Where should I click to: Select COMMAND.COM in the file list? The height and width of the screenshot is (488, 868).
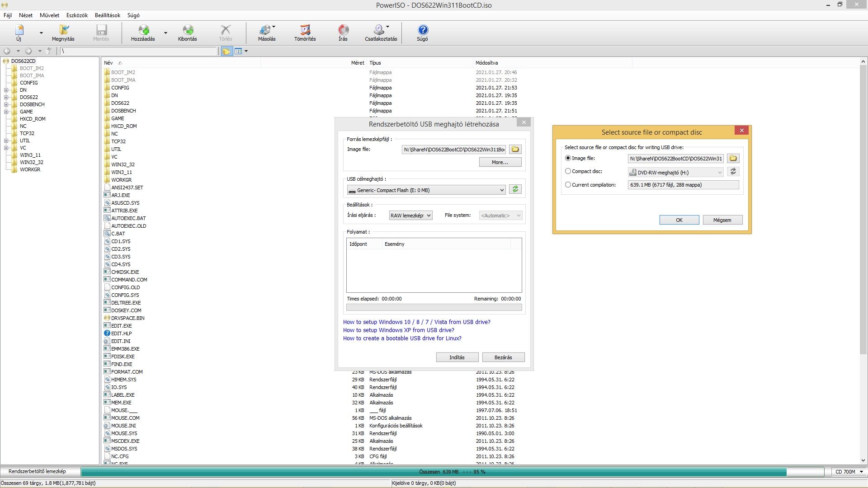point(129,280)
